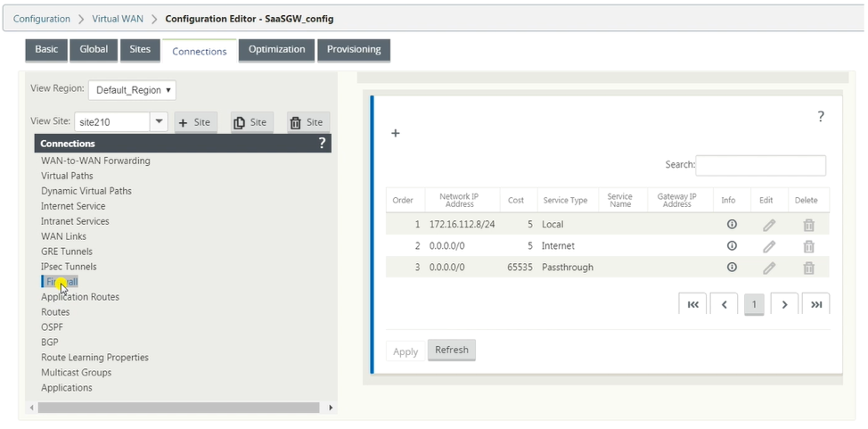Viewport: 868px width, 429px height.
Task: Open GRE Tunnels section
Action: (67, 252)
